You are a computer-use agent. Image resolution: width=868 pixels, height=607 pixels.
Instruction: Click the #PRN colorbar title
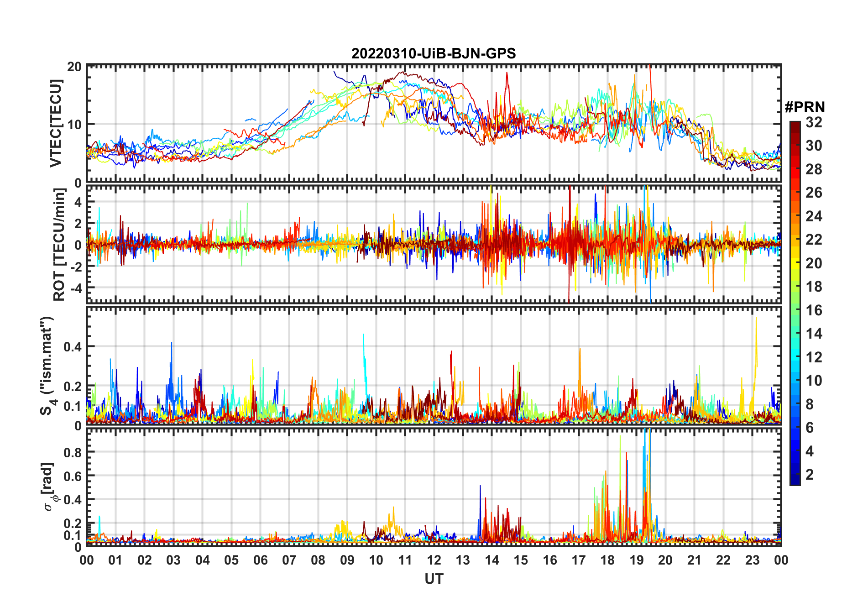[805, 107]
